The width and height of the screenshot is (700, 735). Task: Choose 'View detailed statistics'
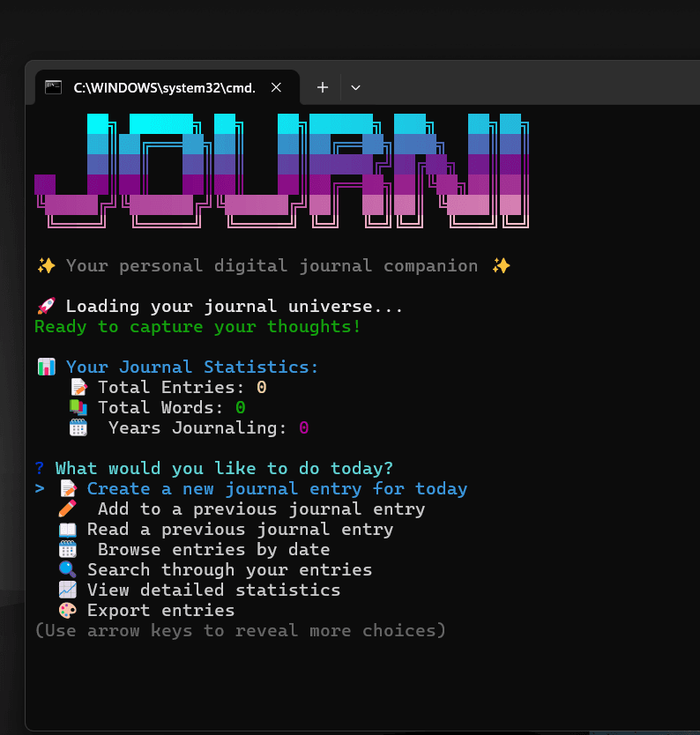click(x=214, y=590)
